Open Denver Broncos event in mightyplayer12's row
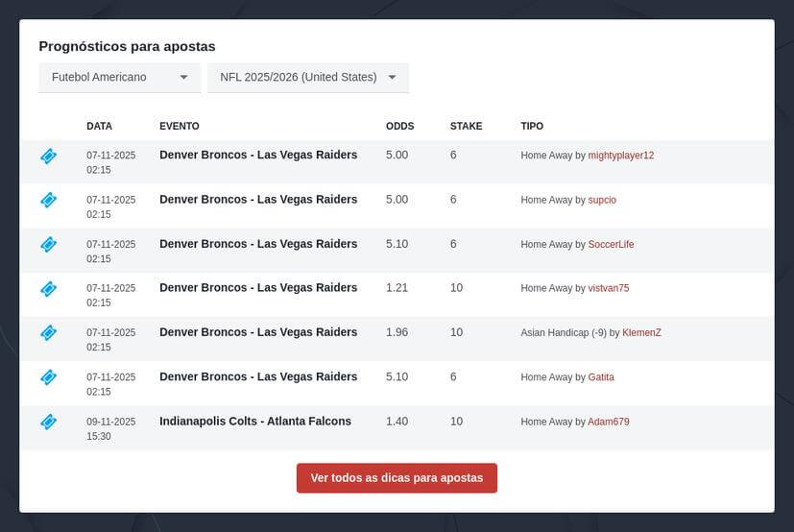This screenshot has width=794, height=532. coord(258,155)
